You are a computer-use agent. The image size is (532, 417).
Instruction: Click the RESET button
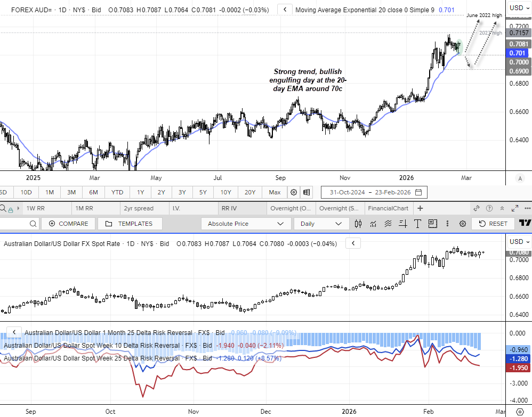pyautogui.click(x=493, y=224)
